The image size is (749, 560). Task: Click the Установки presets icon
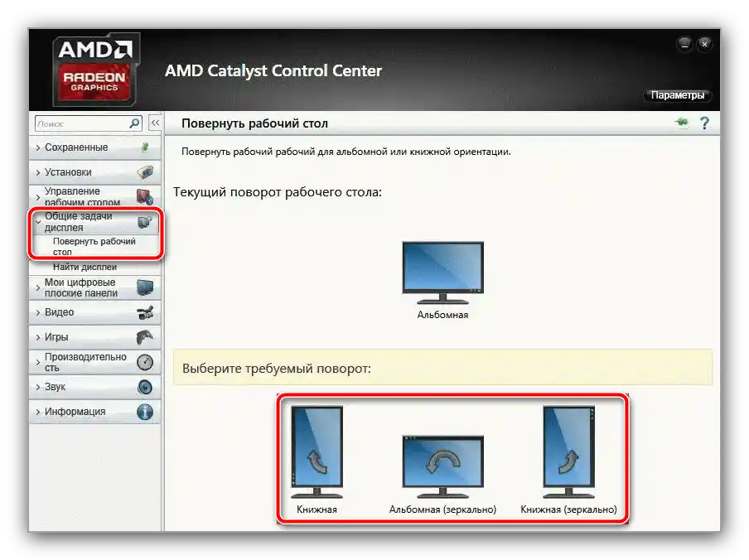(x=145, y=171)
